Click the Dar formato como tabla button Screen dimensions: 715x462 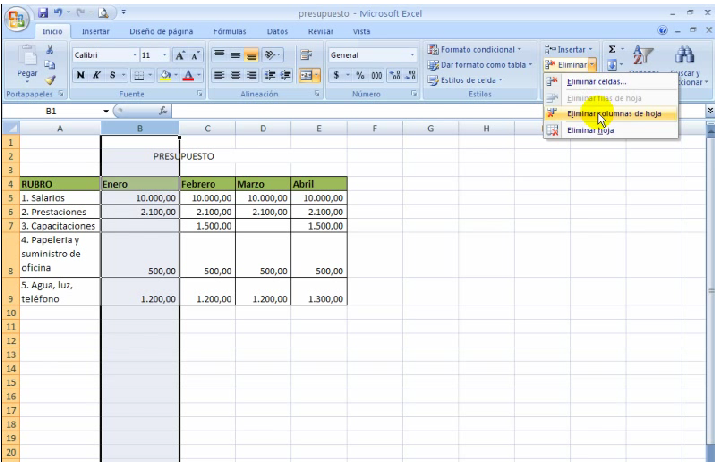(x=479, y=64)
